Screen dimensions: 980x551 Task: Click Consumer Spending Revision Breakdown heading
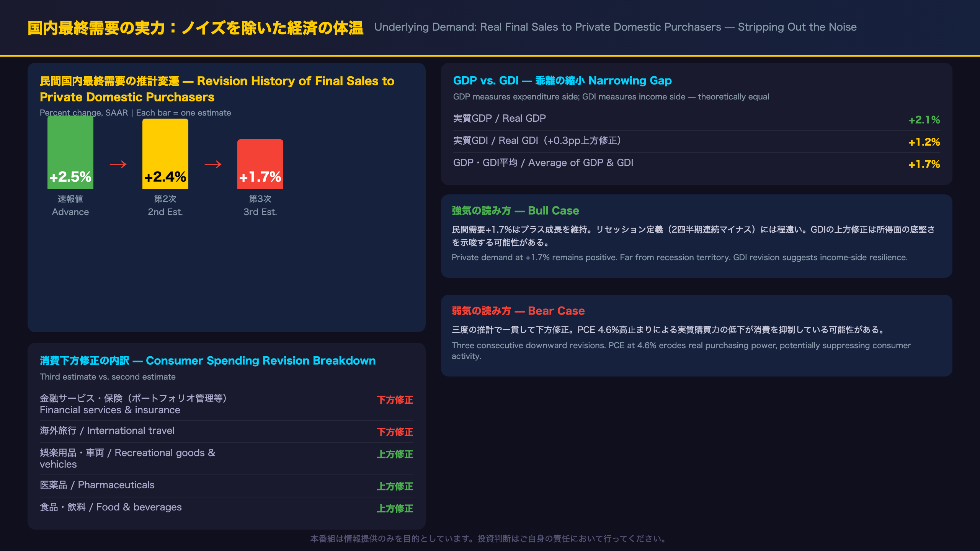click(x=208, y=360)
